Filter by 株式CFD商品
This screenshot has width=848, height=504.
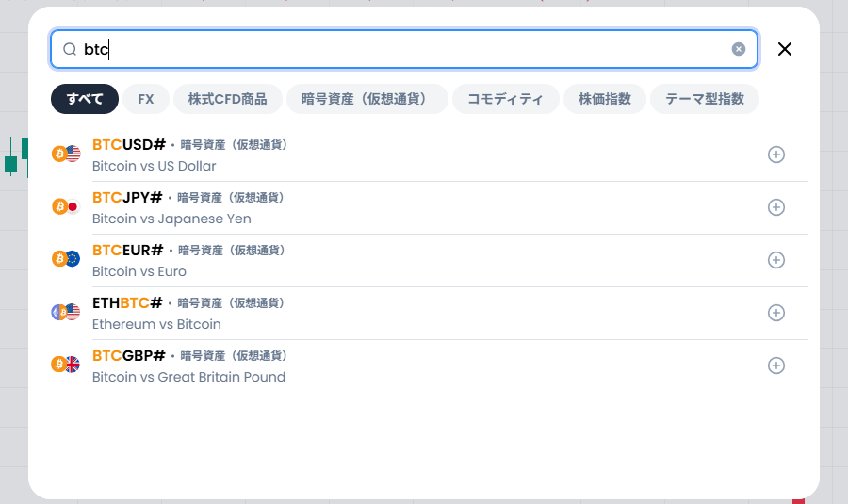point(228,99)
